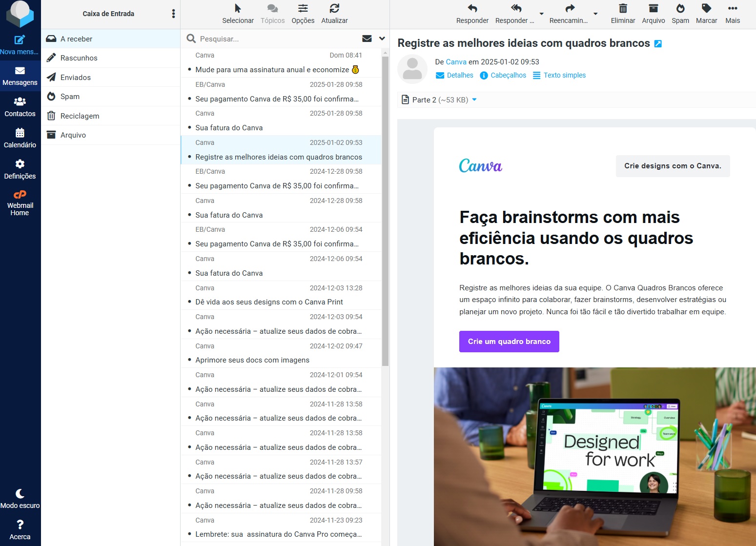Screen dimensions: 756x546
Task: Open 'Aprimore seus docs com imagens' email
Action: click(x=281, y=353)
